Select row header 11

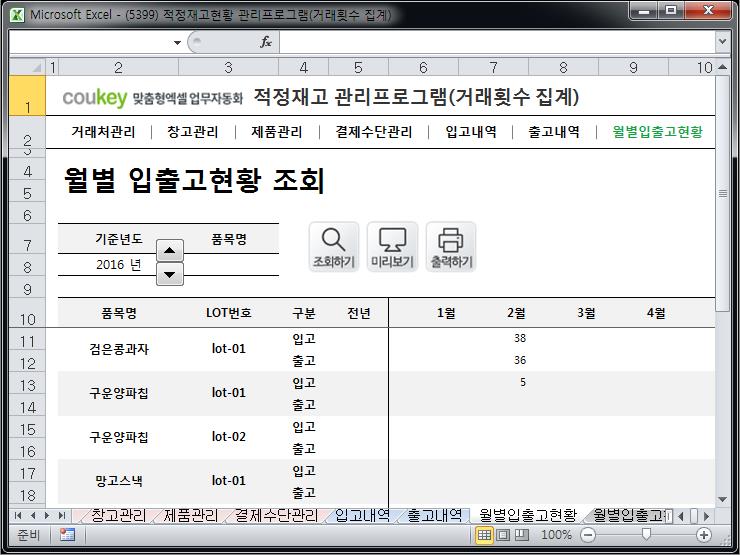point(27,341)
